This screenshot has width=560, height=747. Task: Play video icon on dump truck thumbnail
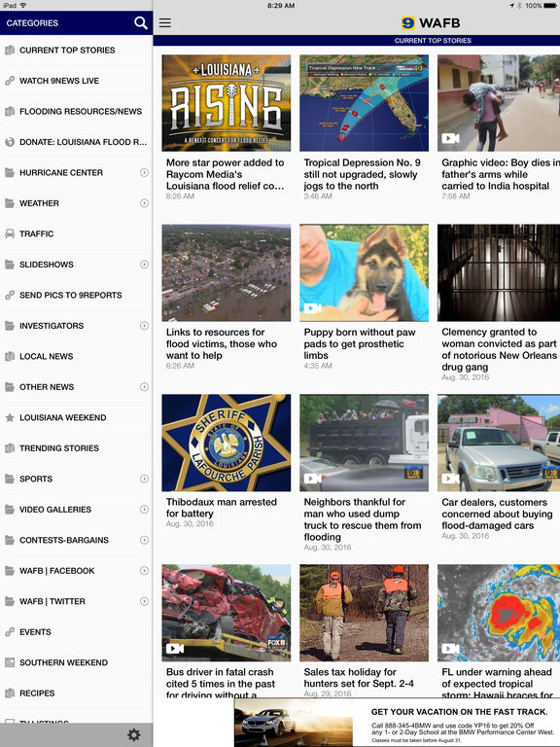(x=312, y=479)
